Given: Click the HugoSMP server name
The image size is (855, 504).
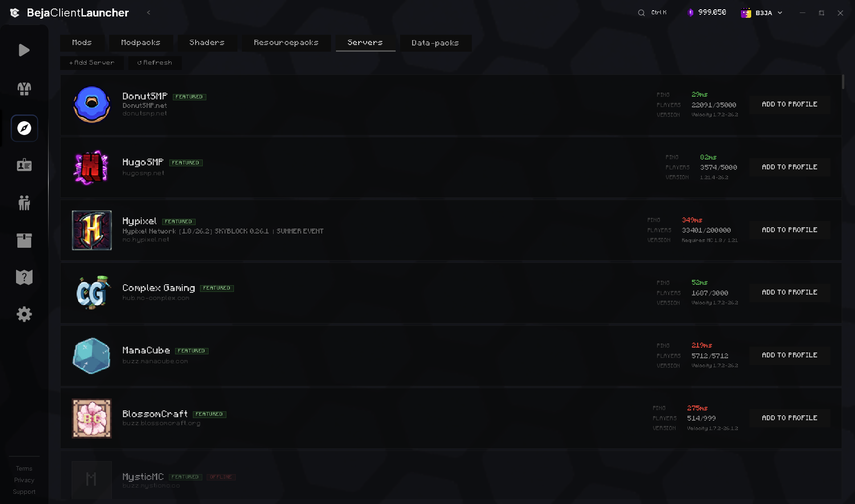Looking at the screenshot, I should coord(143,162).
